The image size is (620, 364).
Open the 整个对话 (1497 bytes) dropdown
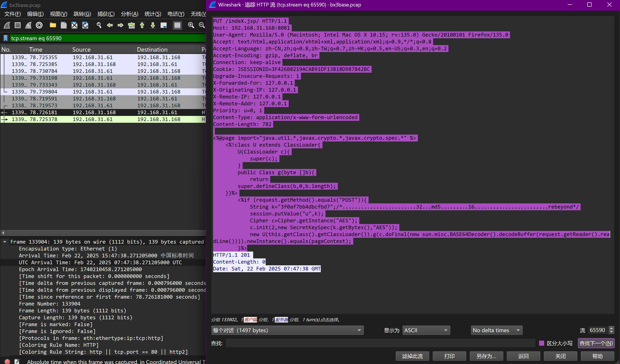pyautogui.click(x=287, y=330)
